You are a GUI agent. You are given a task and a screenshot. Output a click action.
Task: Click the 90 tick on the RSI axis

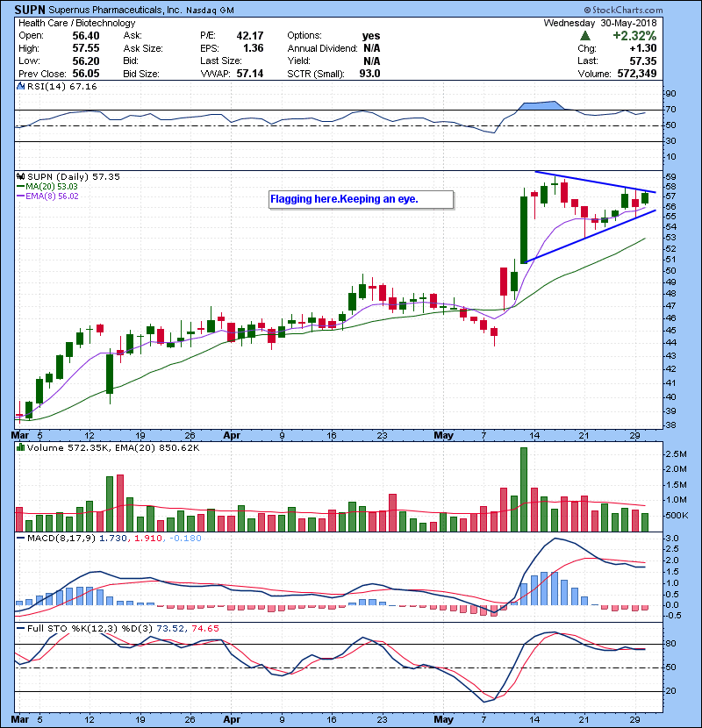670,94
